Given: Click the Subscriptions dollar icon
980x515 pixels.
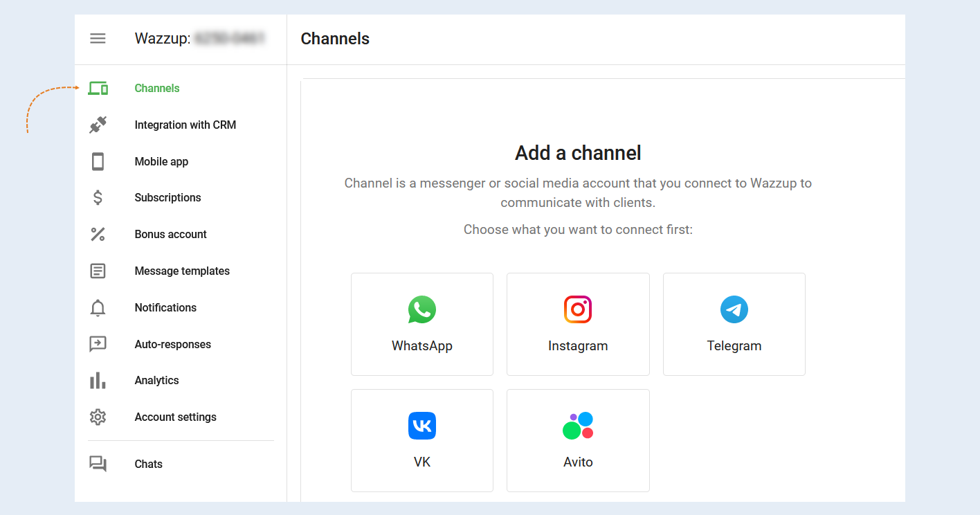Looking at the screenshot, I should [x=98, y=198].
